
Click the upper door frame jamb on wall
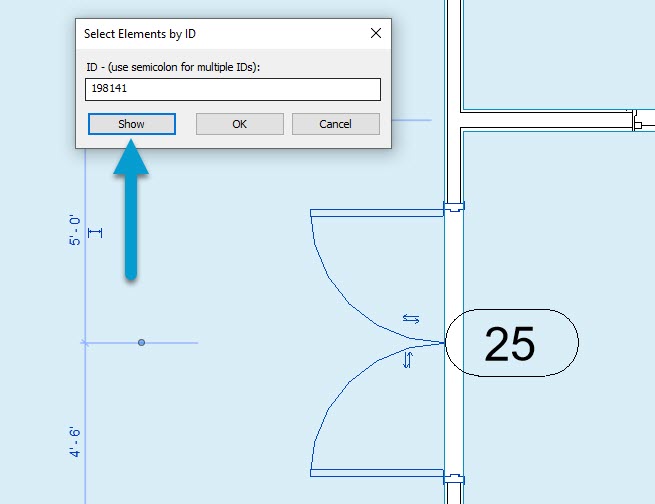pos(453,210)
